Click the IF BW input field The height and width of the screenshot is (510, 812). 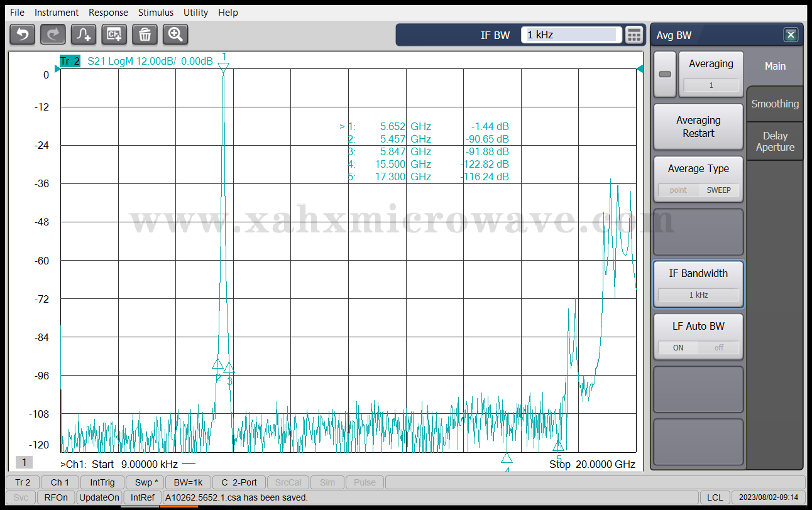tap(571, 35)
